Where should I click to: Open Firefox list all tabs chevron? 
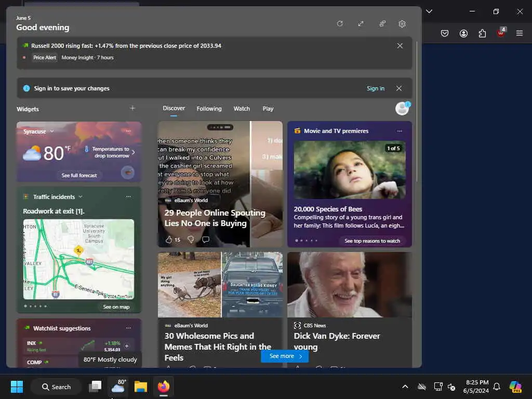tap(429, 11)
